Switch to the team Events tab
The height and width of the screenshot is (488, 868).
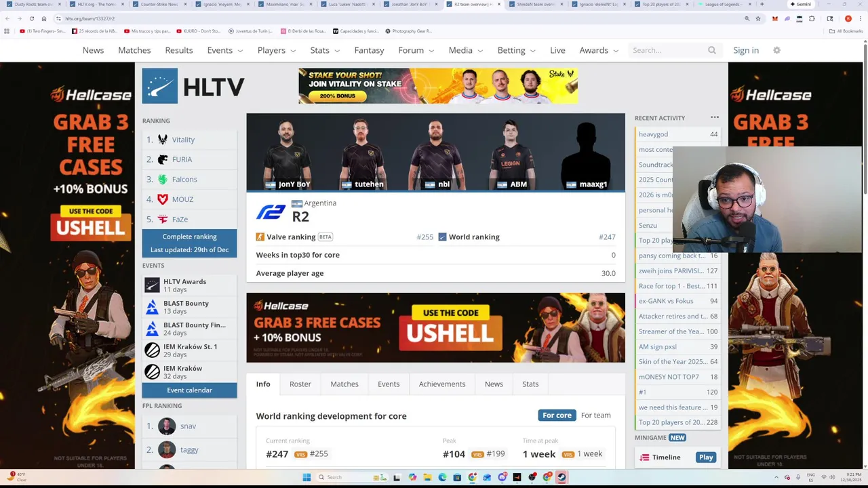tap(389, 384)
